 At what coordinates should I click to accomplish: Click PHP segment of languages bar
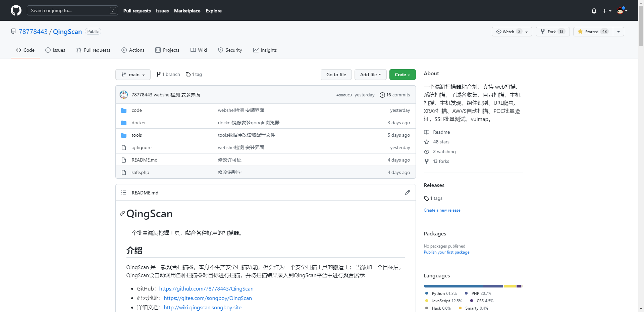click(493, 286)
